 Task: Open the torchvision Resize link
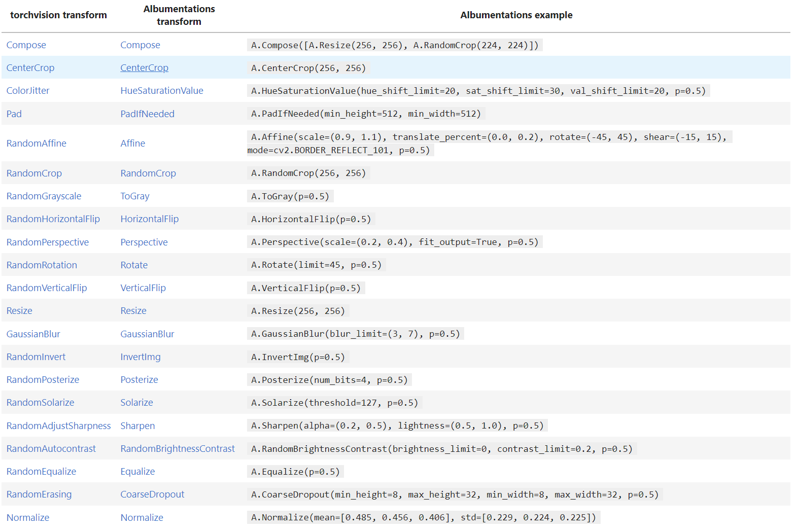(x=19, y=311)
